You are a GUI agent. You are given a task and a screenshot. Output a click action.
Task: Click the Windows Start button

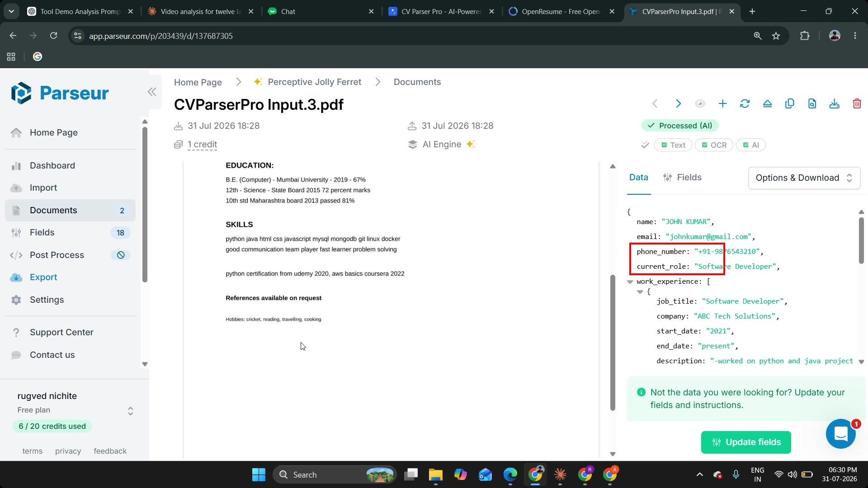[x=259, y=474]
